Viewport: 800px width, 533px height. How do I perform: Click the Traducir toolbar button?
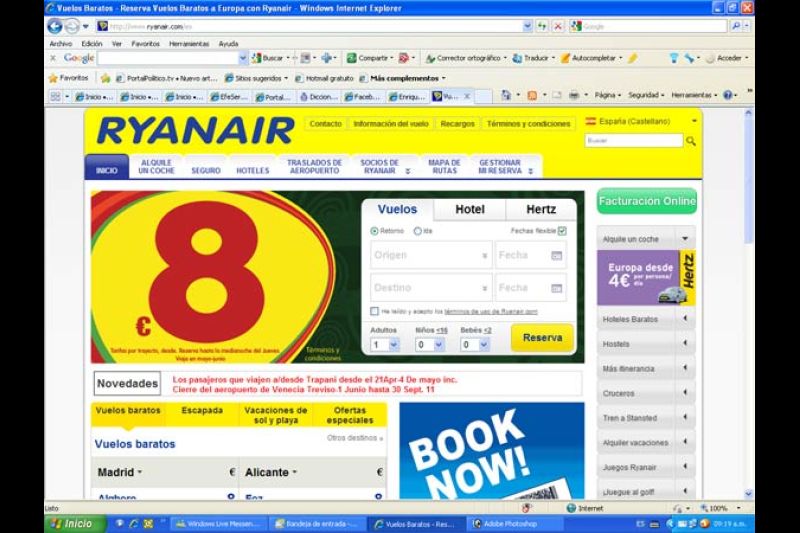pos(532,58)
